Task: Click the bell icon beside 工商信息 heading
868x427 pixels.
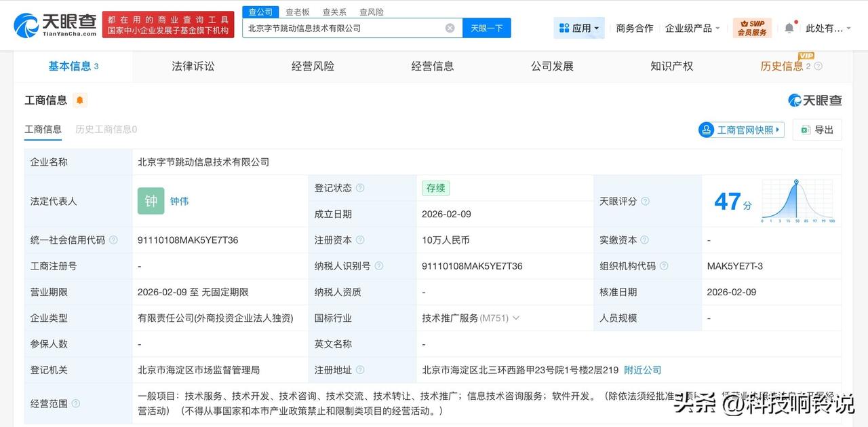Action: pos(81,100)
